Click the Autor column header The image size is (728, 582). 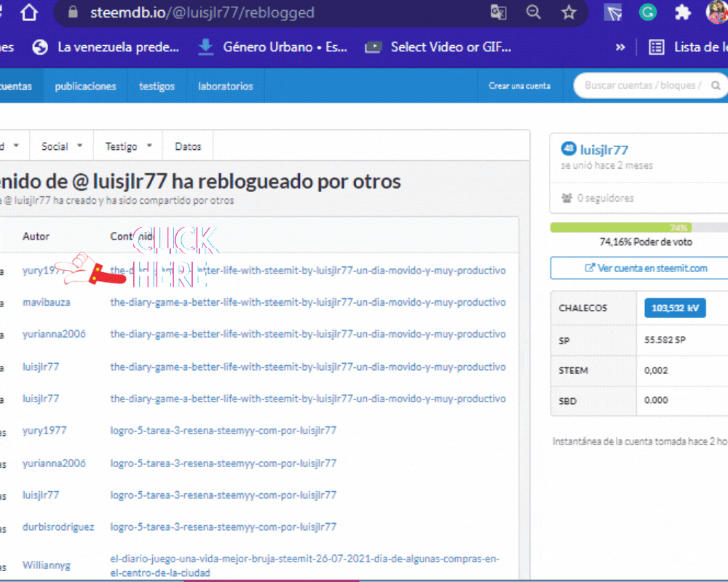(x=36, y=236)
